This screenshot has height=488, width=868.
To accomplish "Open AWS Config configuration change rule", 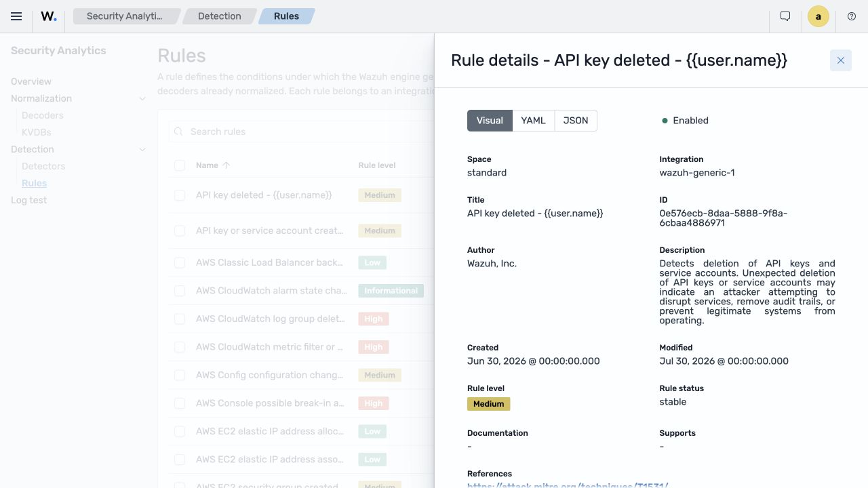I will click(x=269, y=375).
